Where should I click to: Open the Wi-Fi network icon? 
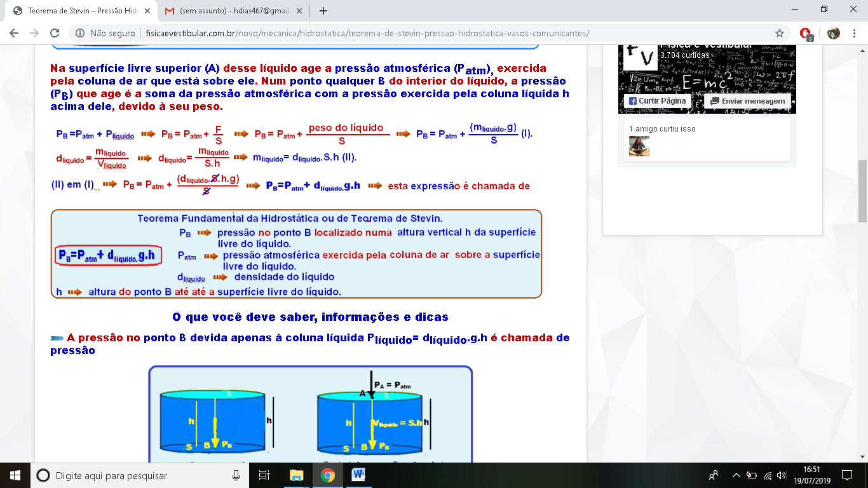click(768, 475)
